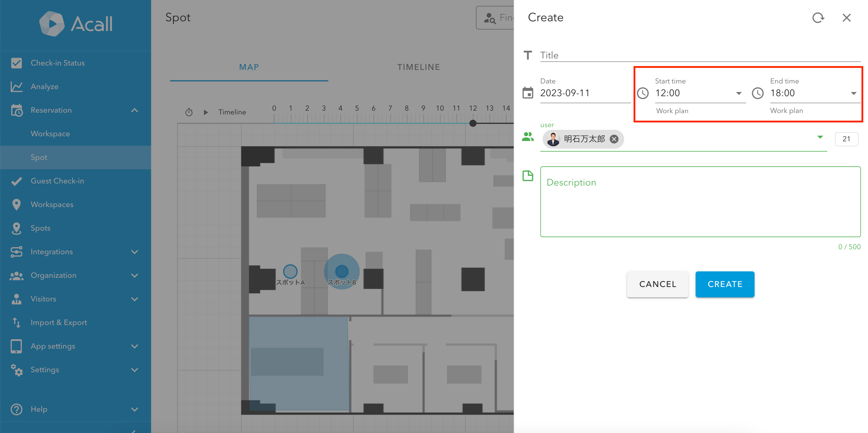The image size is (868, 433).
Task: Click the Date field 2023-09-11
Action: (x=585, y=93)
